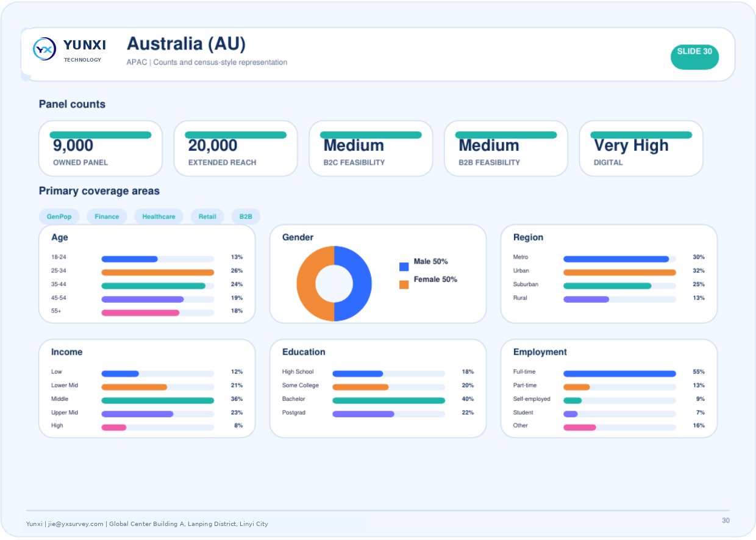756x540 pixels.
Task: Click the B2B Feasibility card
Action: [x=506, y=148]
